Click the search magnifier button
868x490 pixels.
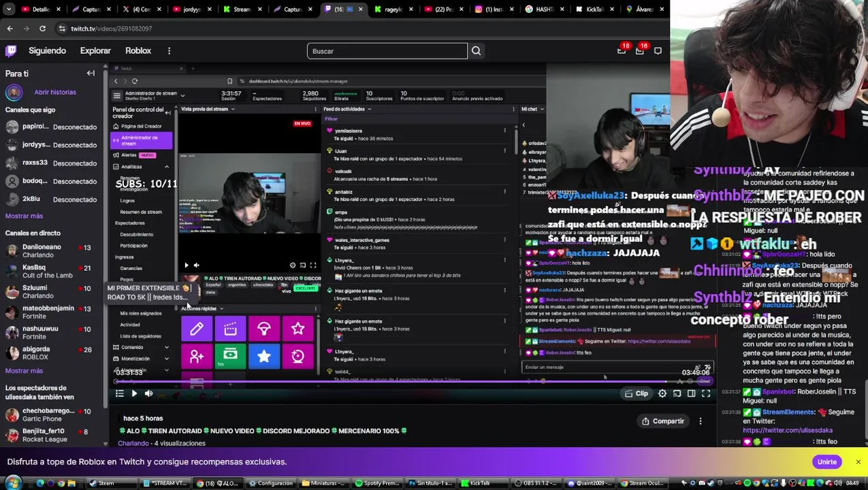[x=477, y=51]
